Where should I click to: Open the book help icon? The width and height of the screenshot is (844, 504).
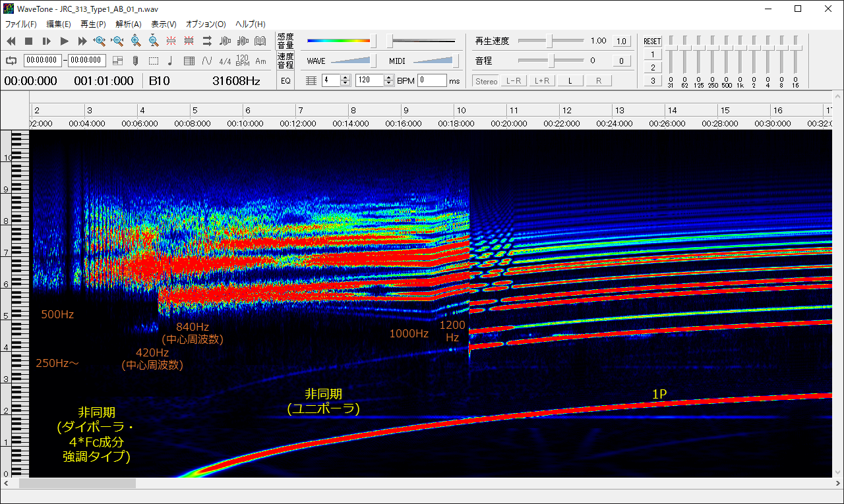(x=260, y=41)
